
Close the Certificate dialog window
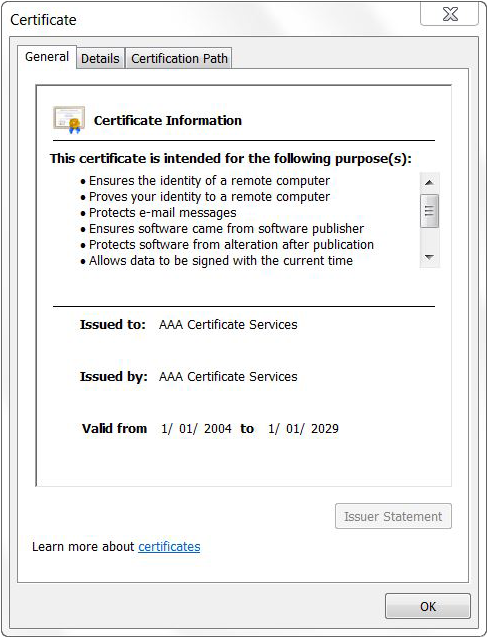coord(449,15)
